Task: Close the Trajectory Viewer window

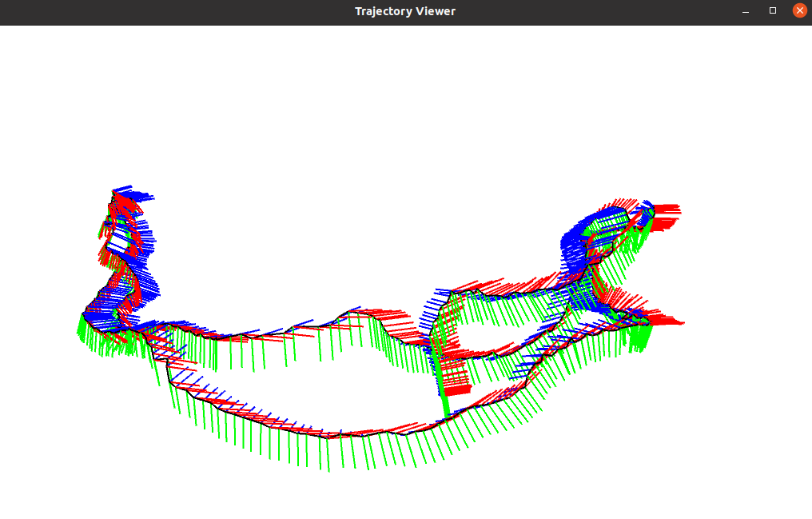Action: [x=798, y=10]
